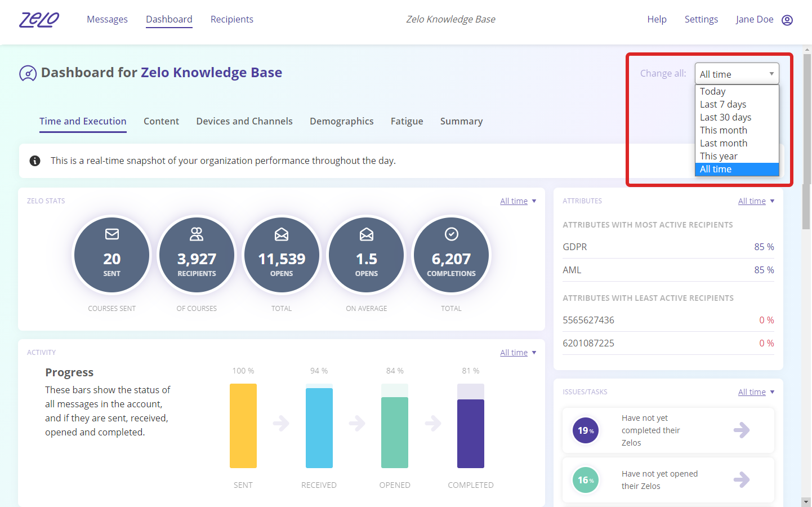Choose This month from the list
This screenshot has width=812, height=507.
[x=737, y=130]
